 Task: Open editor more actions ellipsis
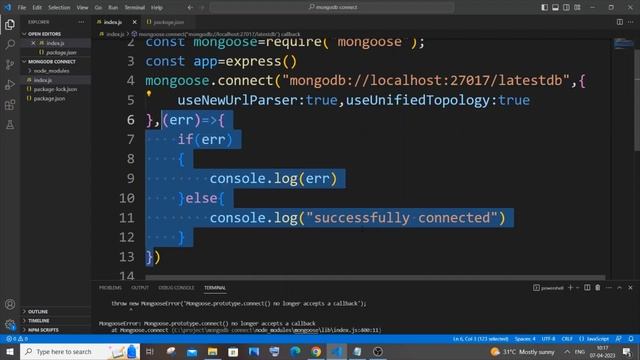pyautogui.click(x=631, y=22)
